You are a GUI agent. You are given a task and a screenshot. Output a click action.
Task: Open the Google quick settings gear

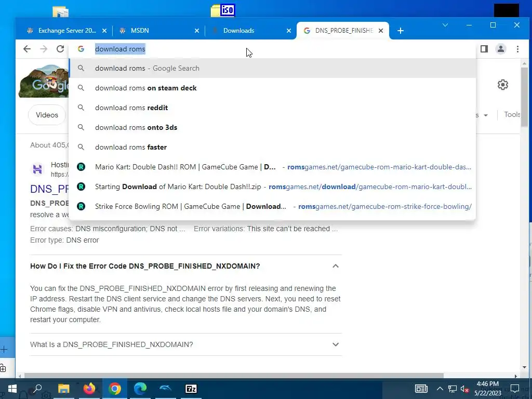503,85
